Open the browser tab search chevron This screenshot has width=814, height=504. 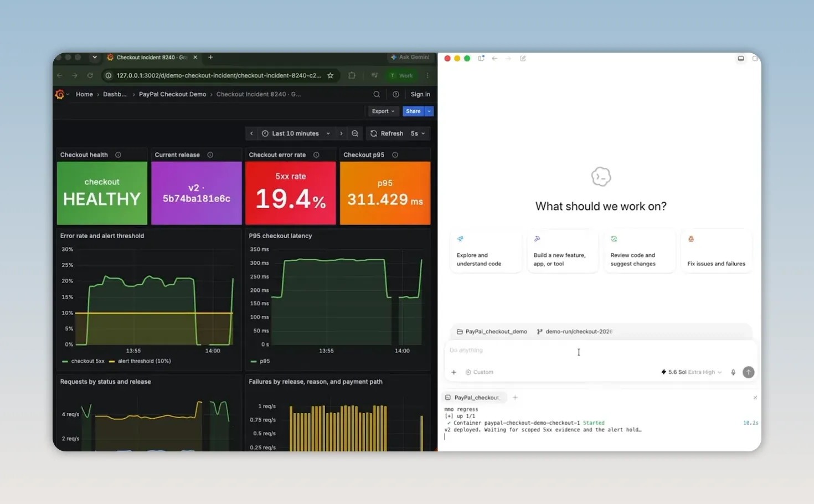tap(95, 57)
